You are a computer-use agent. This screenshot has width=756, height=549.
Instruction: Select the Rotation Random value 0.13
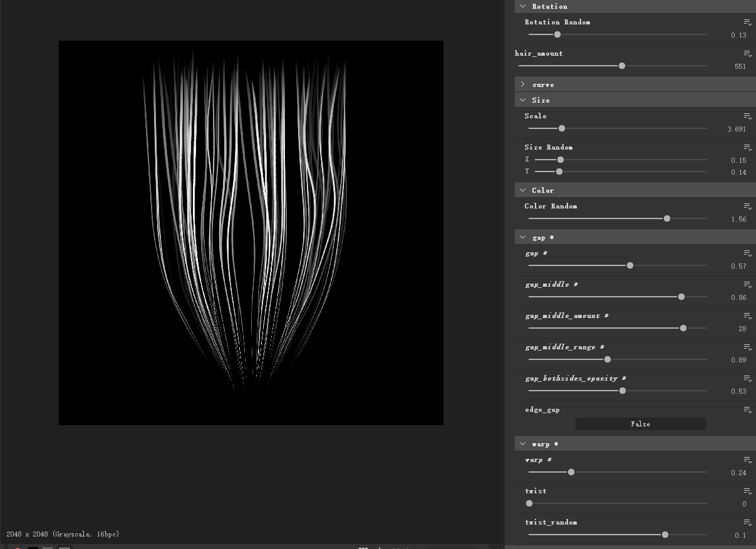point(738,35)
